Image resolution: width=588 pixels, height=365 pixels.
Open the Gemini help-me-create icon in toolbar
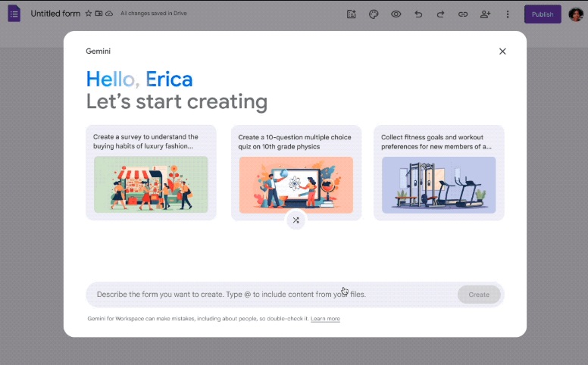tap(352, 14)
